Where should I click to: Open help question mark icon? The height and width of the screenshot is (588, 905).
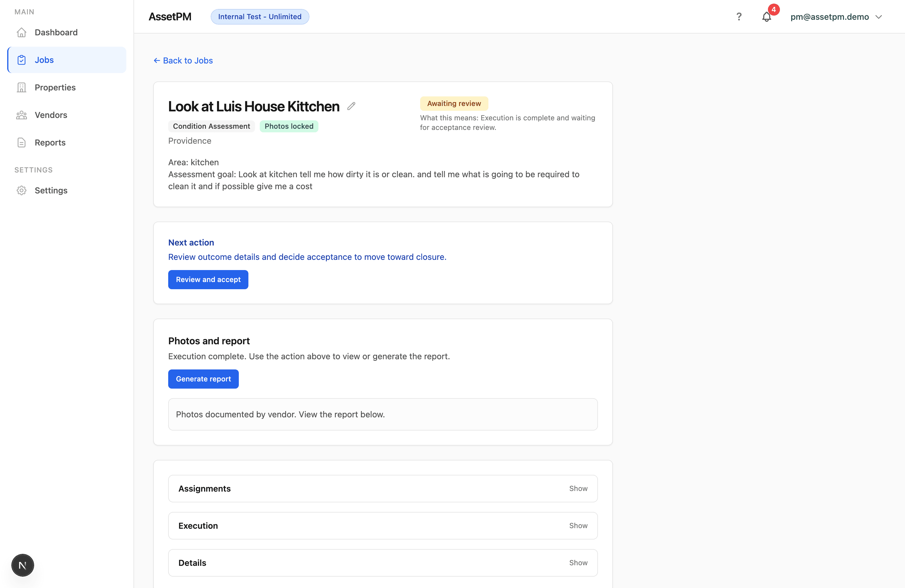pyautogui.click(x=739, y=17)
